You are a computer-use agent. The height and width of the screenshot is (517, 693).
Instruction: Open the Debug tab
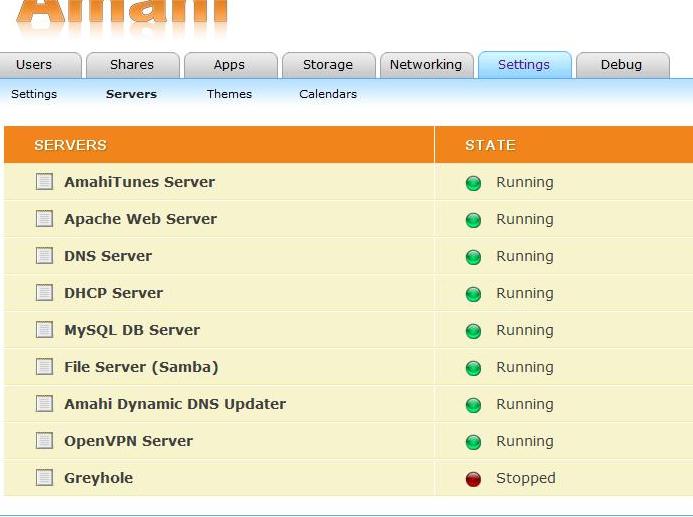tap(622, 65)
